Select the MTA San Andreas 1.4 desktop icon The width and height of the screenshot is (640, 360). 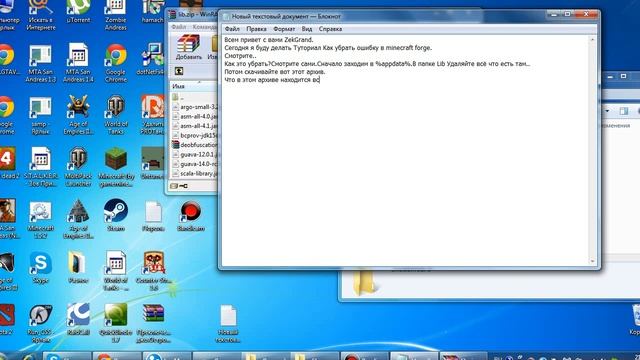(78, 63)
